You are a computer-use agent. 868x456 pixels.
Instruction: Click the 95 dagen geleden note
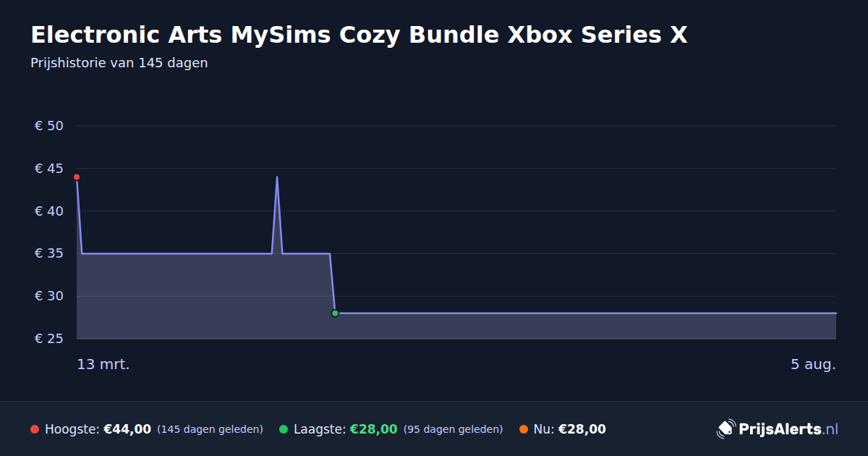[453, 429]
